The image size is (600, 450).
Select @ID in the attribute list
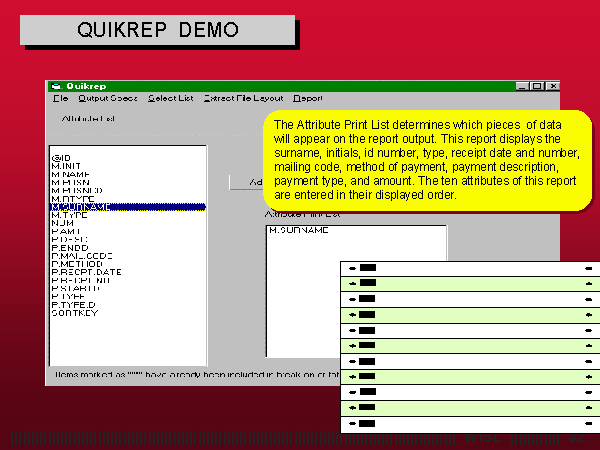tap(61, 158)
